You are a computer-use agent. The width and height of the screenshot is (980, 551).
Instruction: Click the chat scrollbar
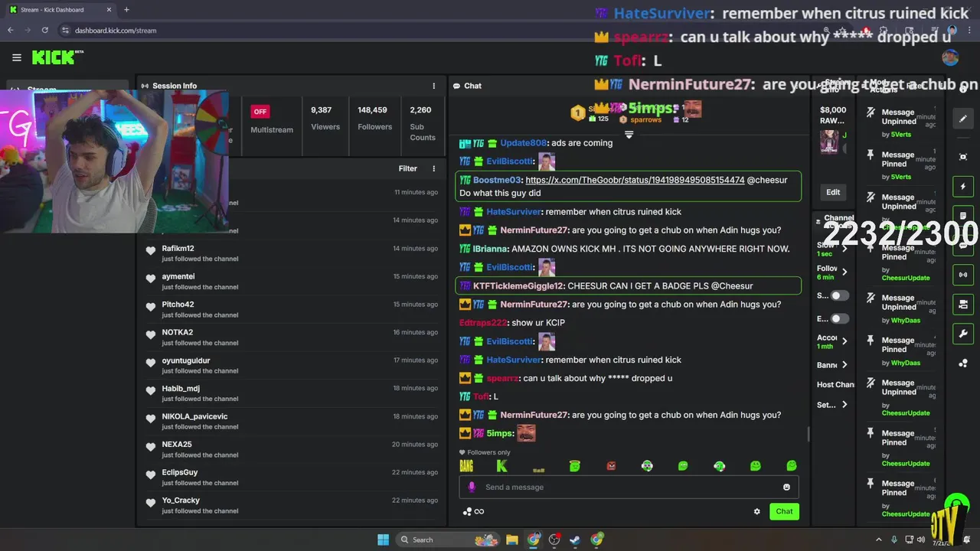pyautogui.click(x=808, y=434)
